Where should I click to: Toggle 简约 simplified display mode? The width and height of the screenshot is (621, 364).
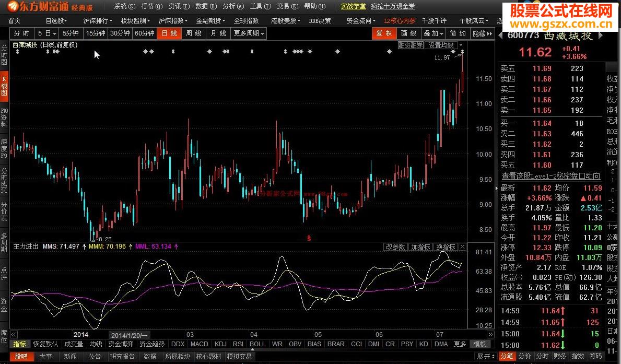(x=458, y=33)
